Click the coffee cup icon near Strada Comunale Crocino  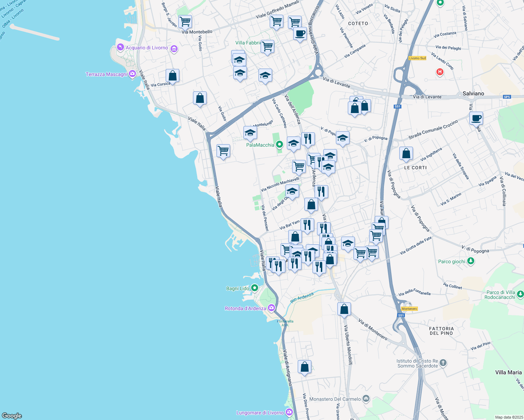(476, 118)
